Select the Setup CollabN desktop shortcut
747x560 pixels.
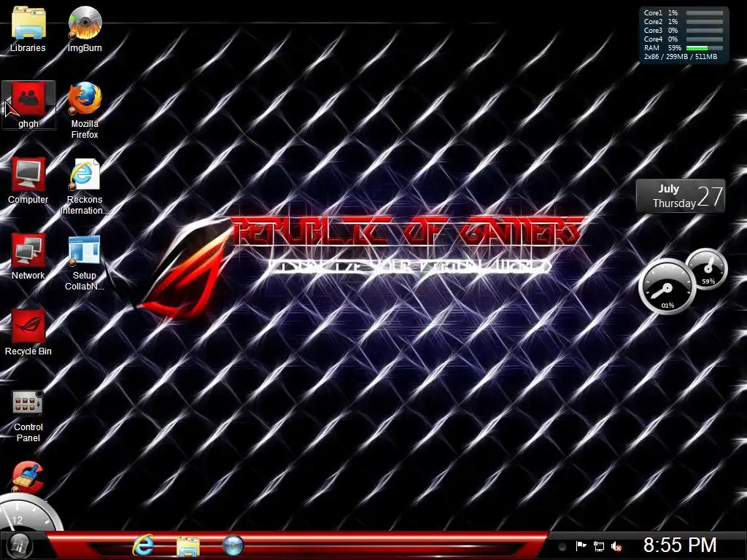[85, 262]
